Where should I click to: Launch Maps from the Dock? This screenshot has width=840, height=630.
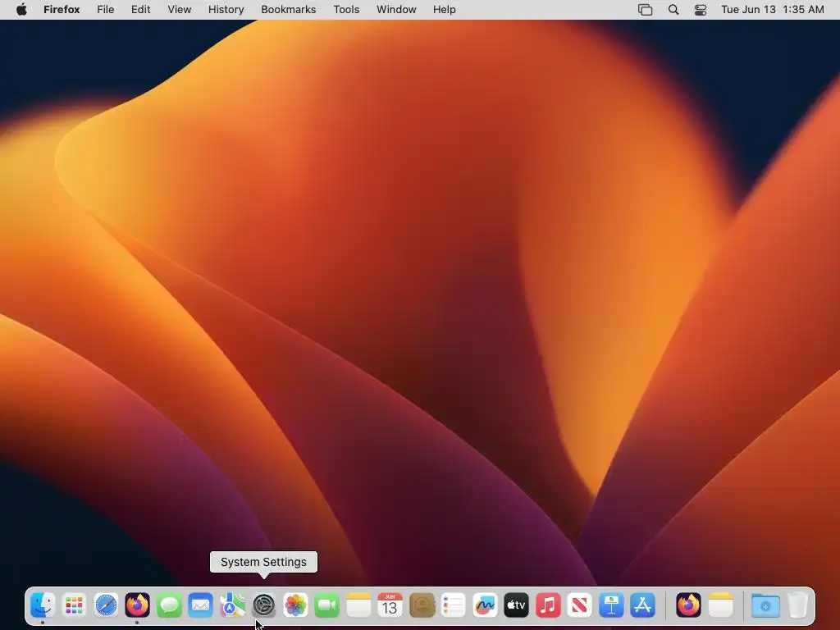[232, 605]
